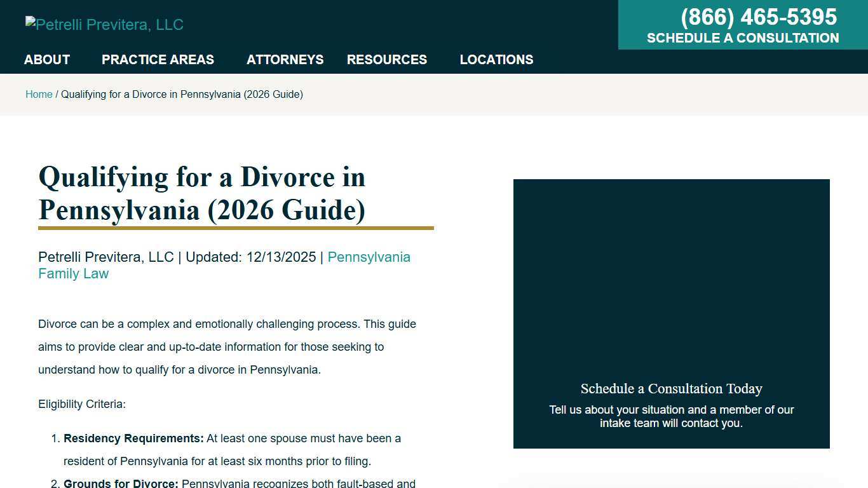Click Schedule a Consultation Today panel heading

[x=671, y=388]
